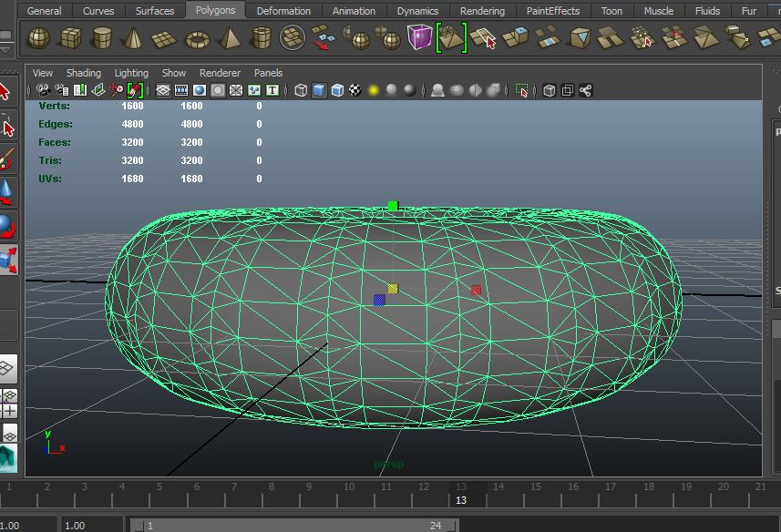
Task: Open the Renderer panel menu
Action: pyautogui.click(x=220, y=73)
